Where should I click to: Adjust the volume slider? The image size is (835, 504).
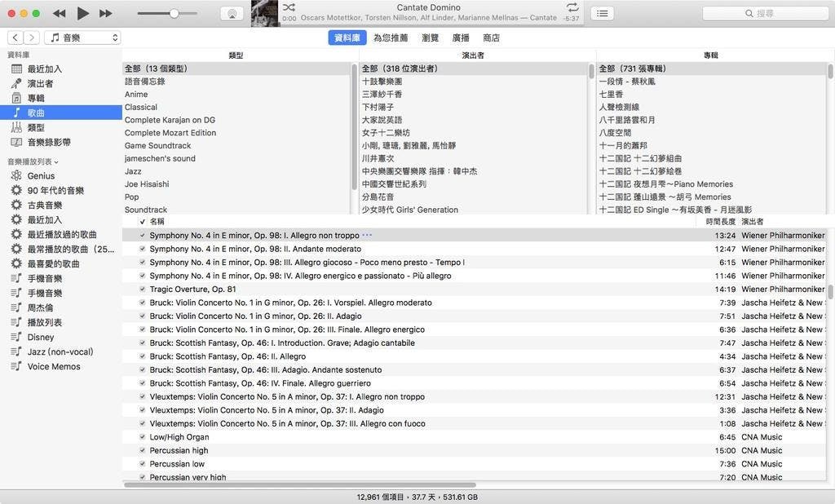point(174,14)
